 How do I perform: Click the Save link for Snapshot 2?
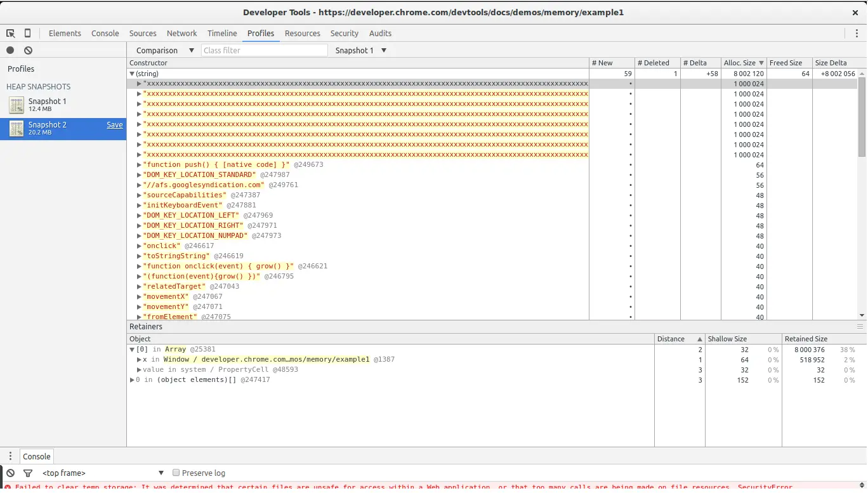pos(115,126)
